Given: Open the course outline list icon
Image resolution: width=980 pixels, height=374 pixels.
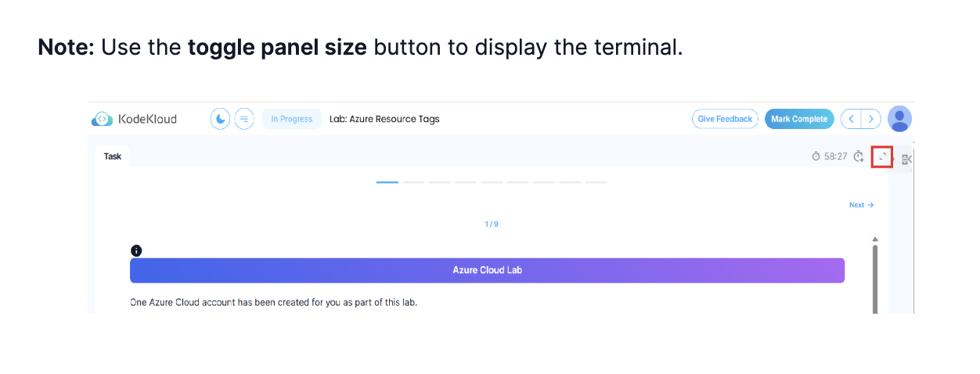Looking at the screenshot, I should pos(244,119).
